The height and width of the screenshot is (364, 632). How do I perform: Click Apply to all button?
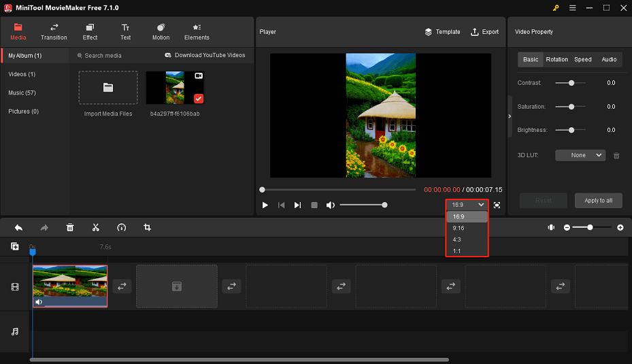click(x=598, y=200)
